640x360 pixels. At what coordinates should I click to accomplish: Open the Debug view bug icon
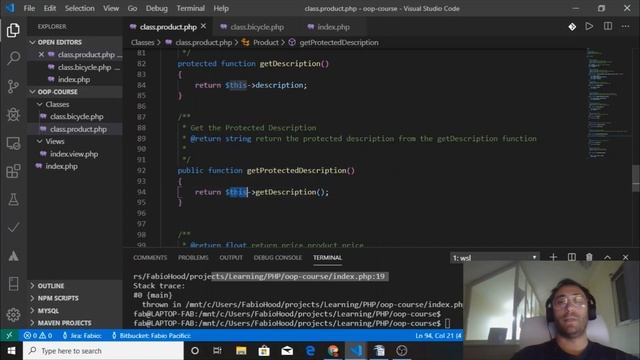[x=13, y=114]
